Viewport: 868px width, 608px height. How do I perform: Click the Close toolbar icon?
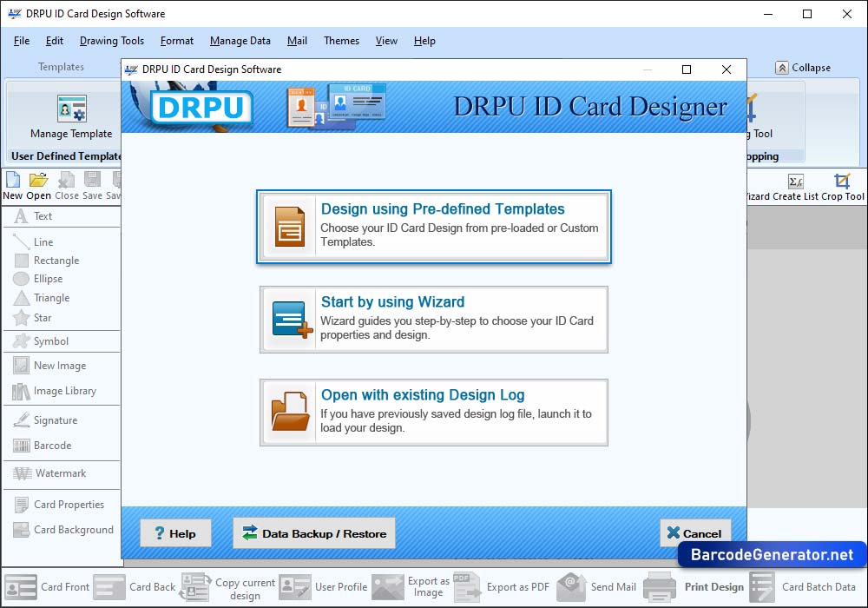tap(67, 180)
